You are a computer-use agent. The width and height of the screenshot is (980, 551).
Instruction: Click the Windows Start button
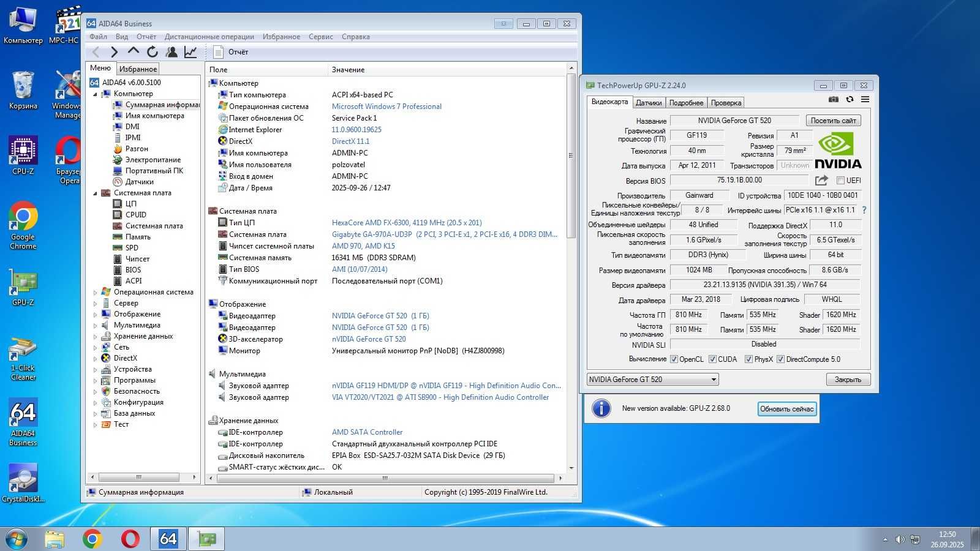coord(16,539)
